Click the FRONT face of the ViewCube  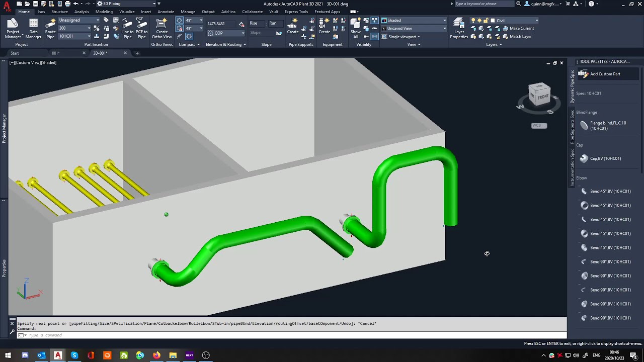(543, 97)
